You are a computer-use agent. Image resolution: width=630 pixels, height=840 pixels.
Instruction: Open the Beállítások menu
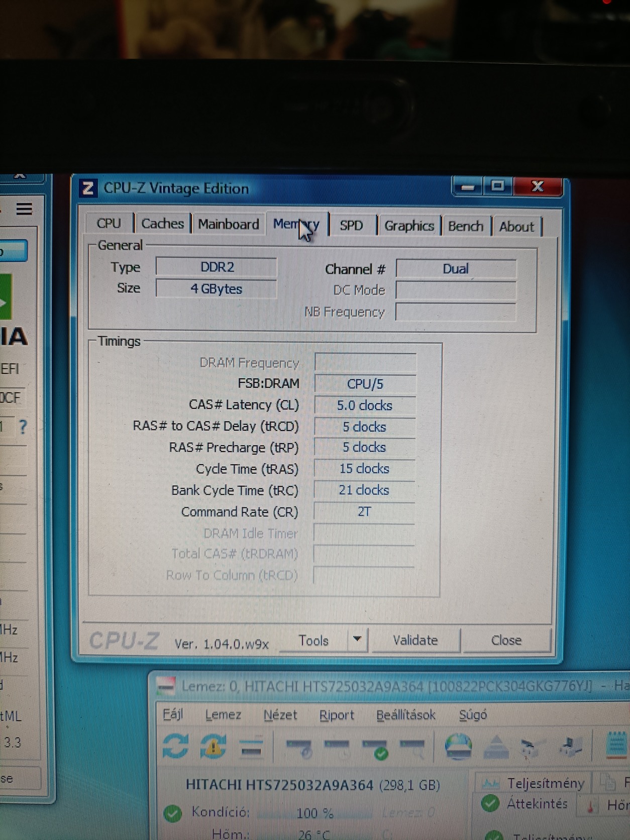point(406,715)
